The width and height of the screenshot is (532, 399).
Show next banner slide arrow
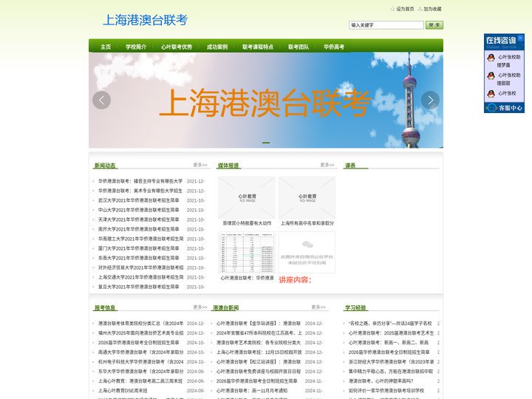click(x=430, y=100)
